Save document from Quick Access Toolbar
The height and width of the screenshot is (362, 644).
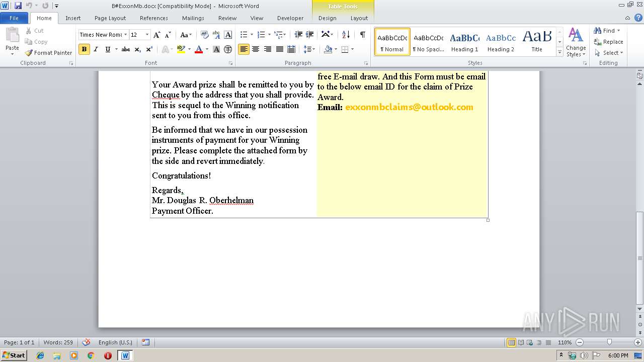(x=18, y=6)
